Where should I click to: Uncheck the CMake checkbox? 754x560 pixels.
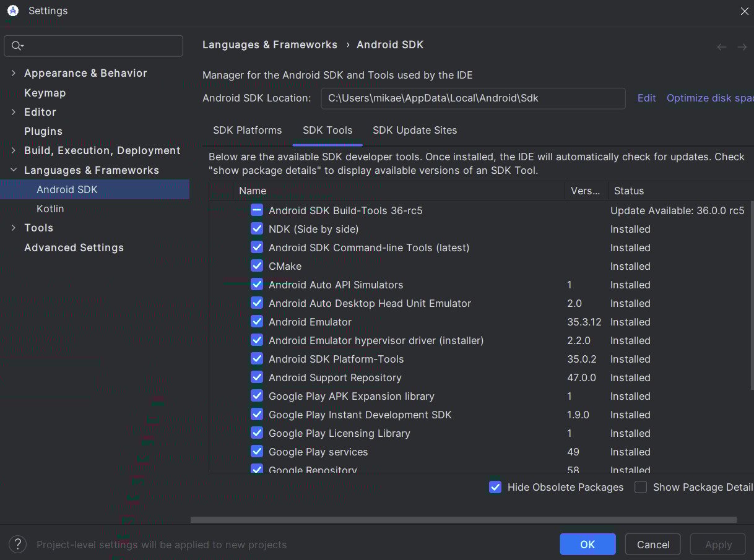(x=257, y=266)
